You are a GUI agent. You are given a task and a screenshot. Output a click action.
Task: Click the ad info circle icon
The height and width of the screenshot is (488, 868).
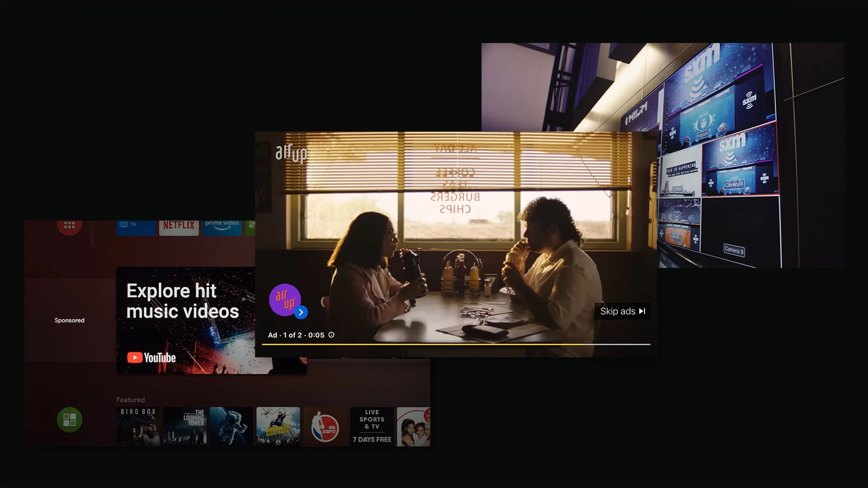tap(331, 335)
